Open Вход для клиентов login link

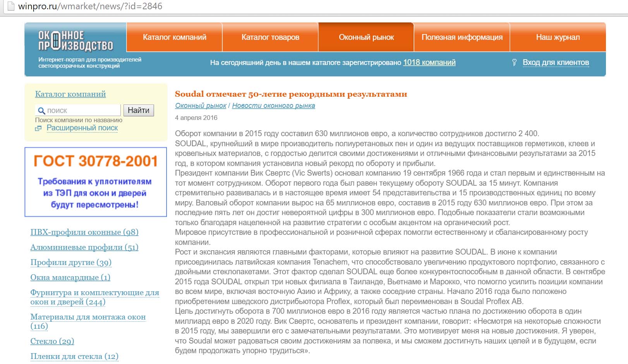tap(556, 62)
